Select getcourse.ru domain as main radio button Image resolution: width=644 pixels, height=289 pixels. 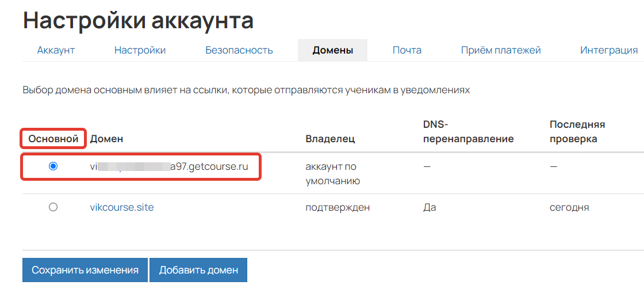pos(53,166)
